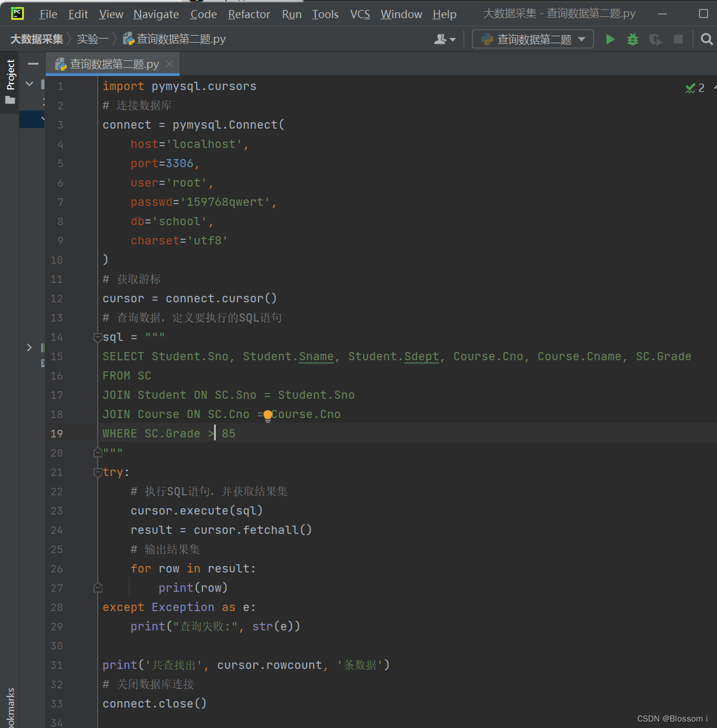Run the script with green play button
The width and height of the screenshot is (717, 728).
[x=610, y=39]
